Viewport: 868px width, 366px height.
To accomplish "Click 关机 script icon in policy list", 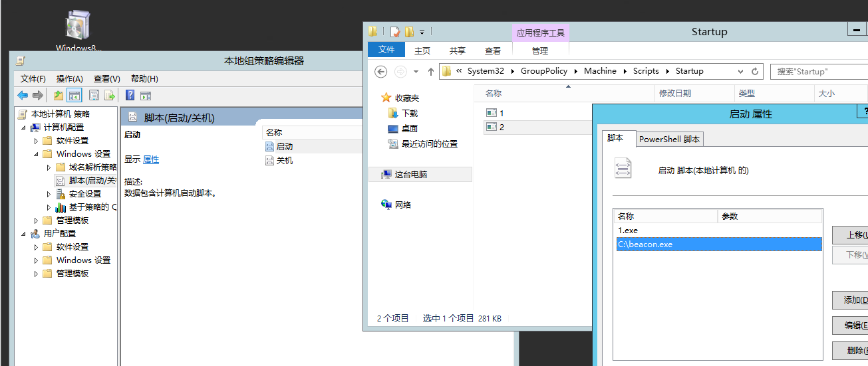I will tap(269, 160).
